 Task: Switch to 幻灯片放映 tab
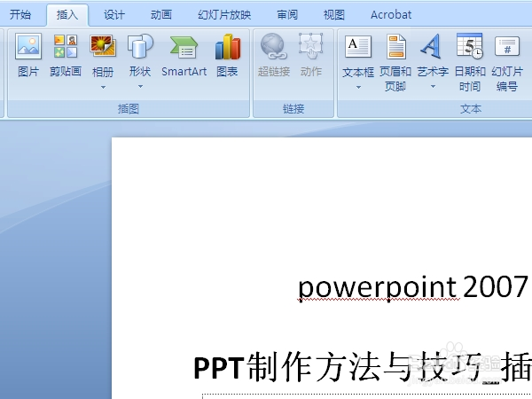pyautogui.click(x=224, y=14)
